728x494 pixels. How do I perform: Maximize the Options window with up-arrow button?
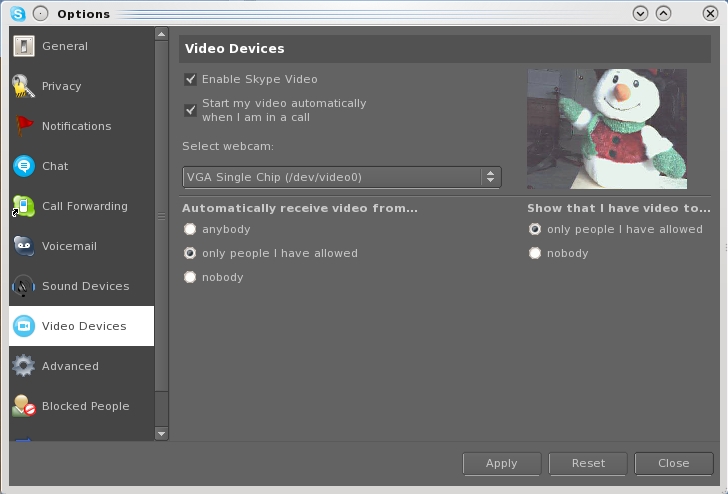663,13
